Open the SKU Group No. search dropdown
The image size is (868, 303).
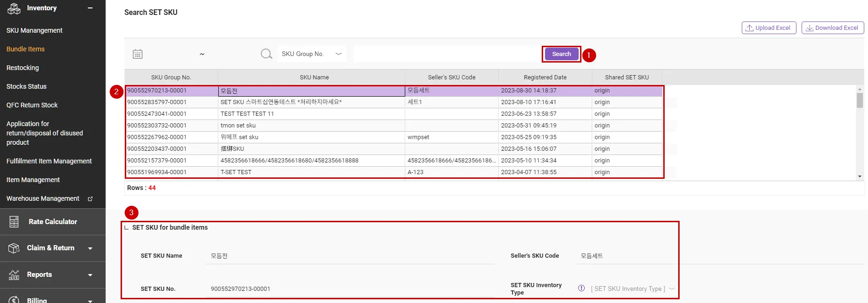pyautogui.click(x=311, y=54)
